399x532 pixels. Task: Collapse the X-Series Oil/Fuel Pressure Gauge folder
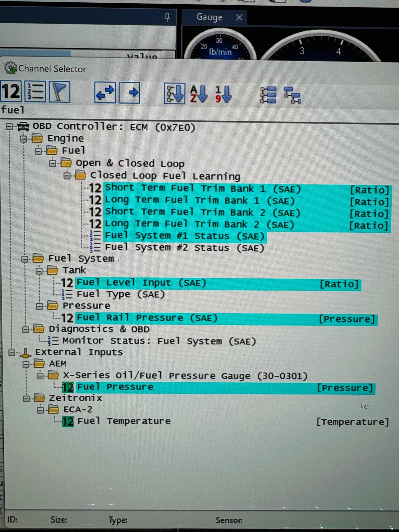point(40,376)
